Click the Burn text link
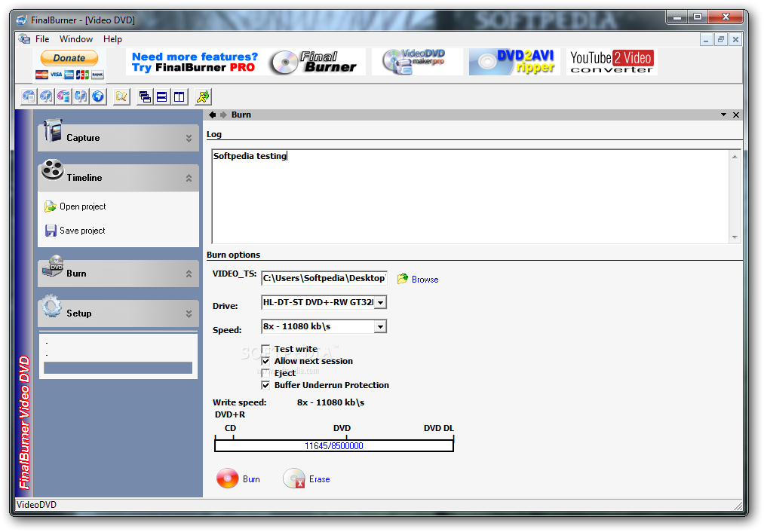This screenshot has width=764, height=532. [251, 479]
